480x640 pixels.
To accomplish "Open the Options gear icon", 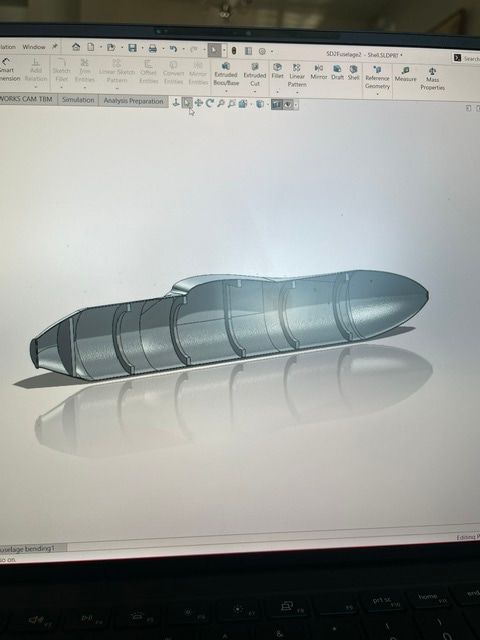I will click(262, 51).
